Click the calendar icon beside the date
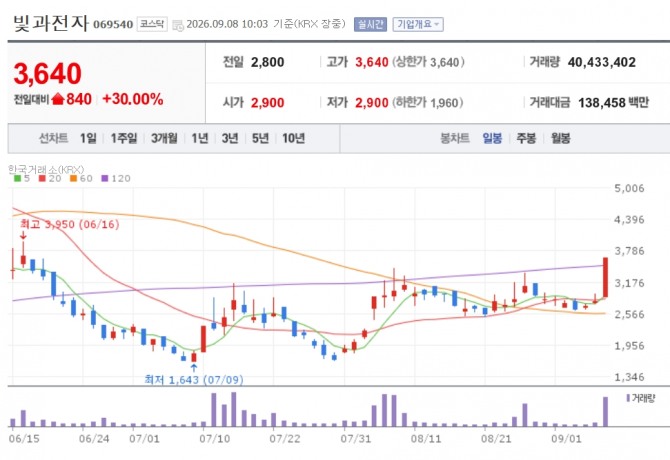Screen dimensions: 670x460 (178, 25)
